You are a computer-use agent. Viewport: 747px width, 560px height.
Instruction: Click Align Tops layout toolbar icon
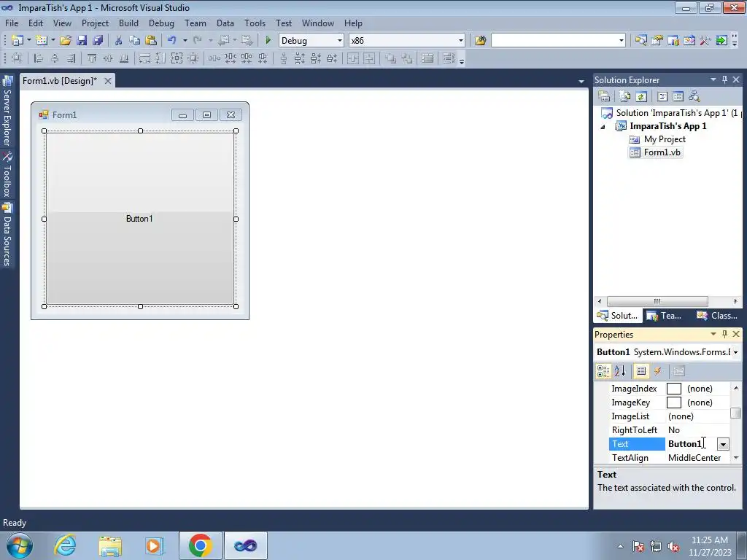point(91,58)
